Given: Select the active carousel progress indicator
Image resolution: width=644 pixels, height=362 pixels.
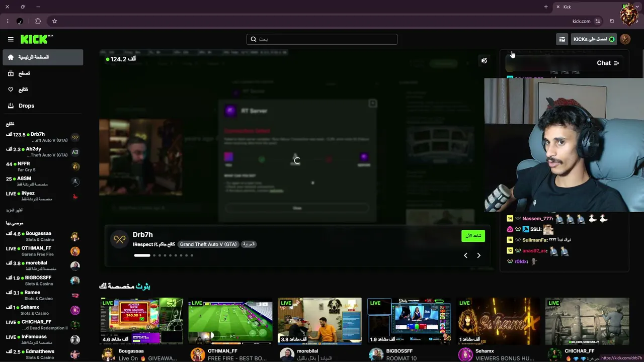Looking at the screenshot, I should tap(142, 255).
